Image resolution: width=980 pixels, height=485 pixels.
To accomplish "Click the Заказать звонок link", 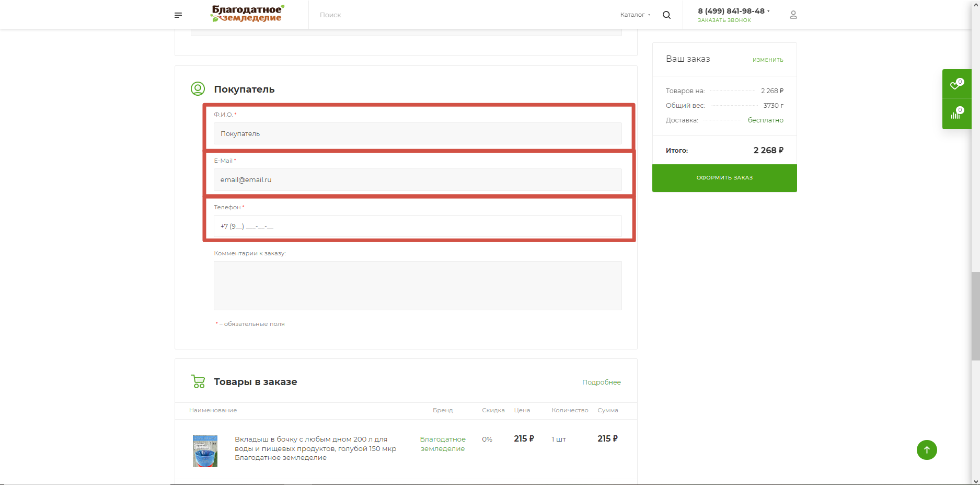I will tap(724, 20).
